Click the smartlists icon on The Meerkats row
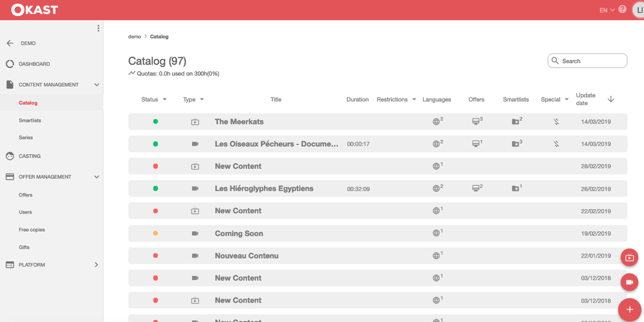The image size is (644, 322). (516, 122)
